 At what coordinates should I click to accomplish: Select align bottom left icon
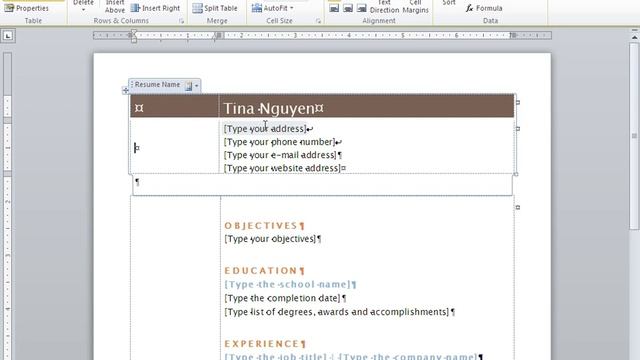click(x=334, y=8)
